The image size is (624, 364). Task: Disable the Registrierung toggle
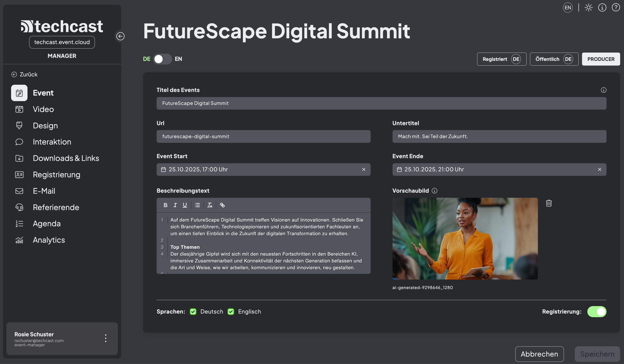click(x=597, y=312)
